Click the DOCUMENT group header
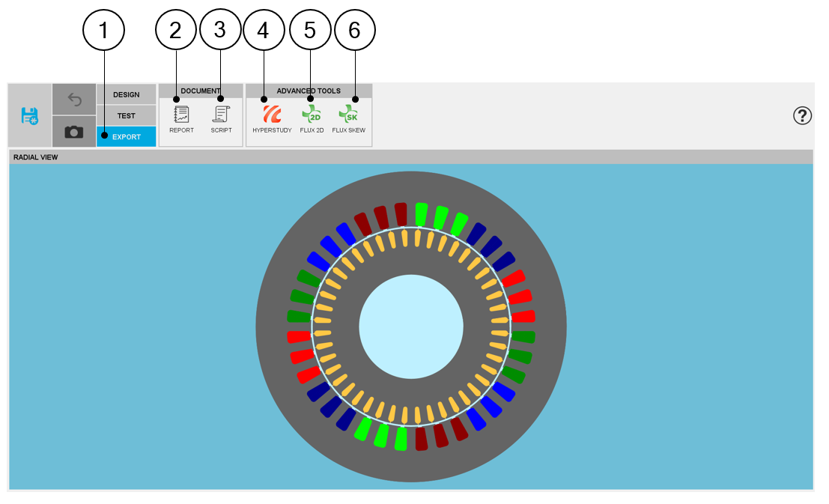The width and height of the screenshot is (829, 504). tap(201, 91)
